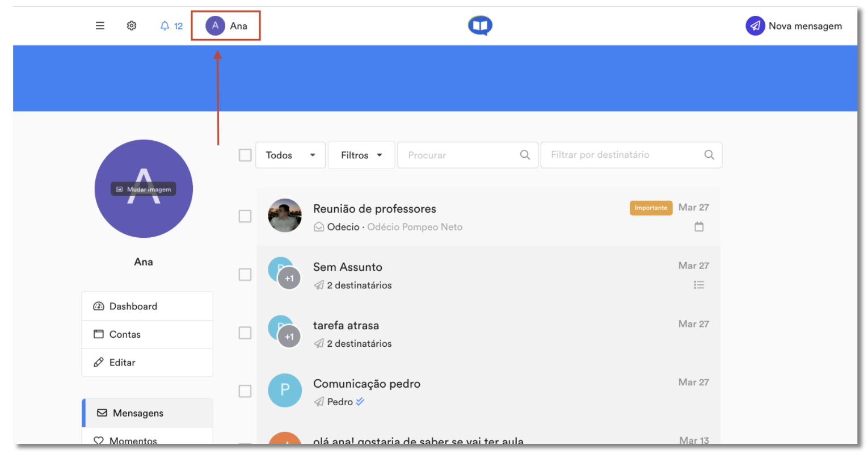Click the Importante orange tag

click(651, 208)
